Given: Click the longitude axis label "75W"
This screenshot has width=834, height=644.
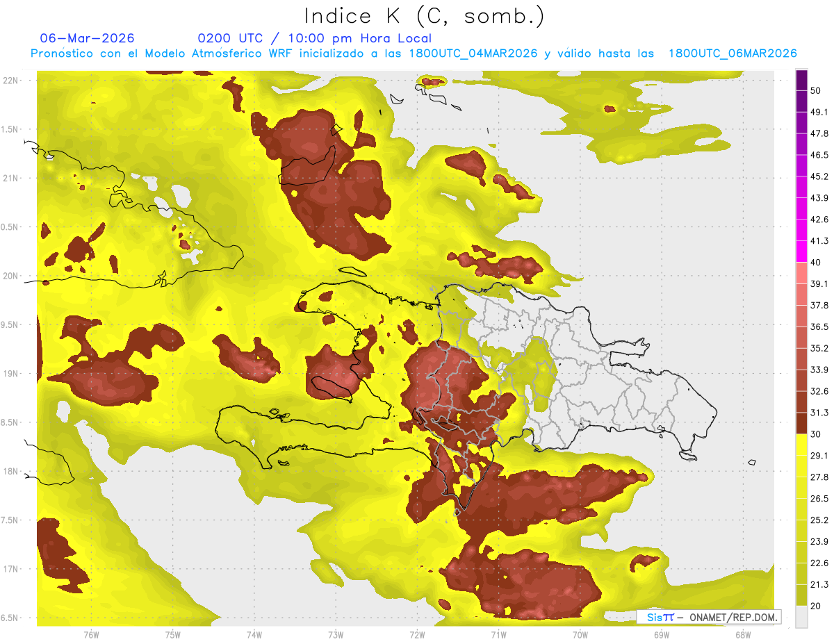Looking at the screenshot, I should click(173, 635).
